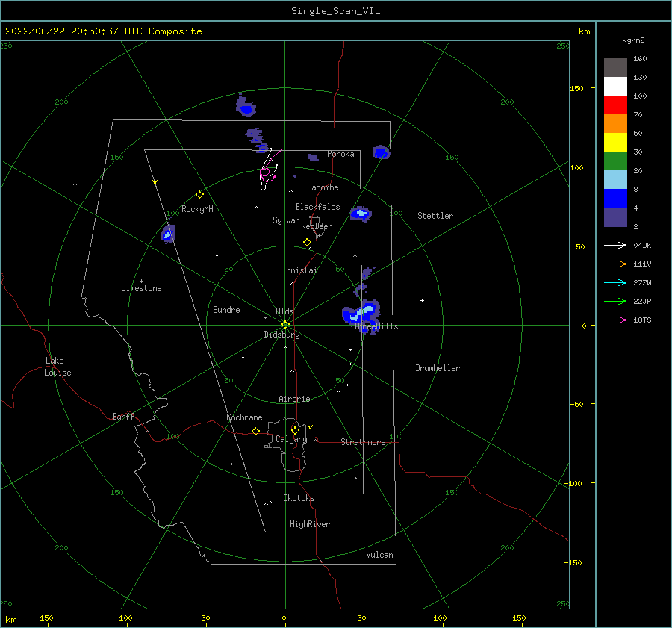Viewport: 672px width, 628px height.
Task: Click the storm cell southwest of RockyMH
Action: click(x=167, y=234)
